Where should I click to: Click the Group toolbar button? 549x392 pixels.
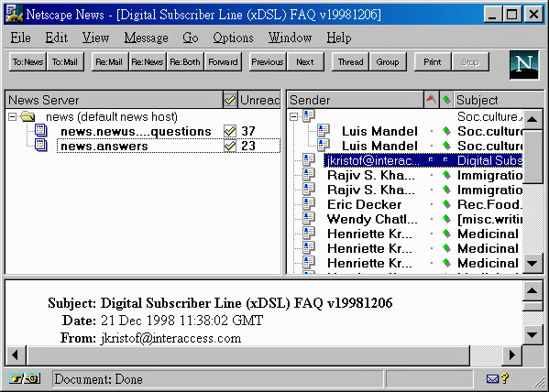pyautogui.click(x=388, y=62)
